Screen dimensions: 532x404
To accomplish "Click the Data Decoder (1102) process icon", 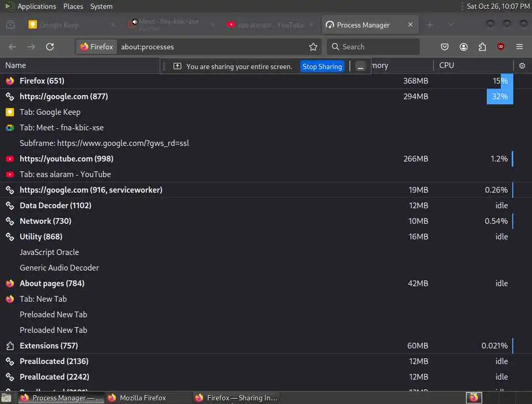I will pos(10,206).
